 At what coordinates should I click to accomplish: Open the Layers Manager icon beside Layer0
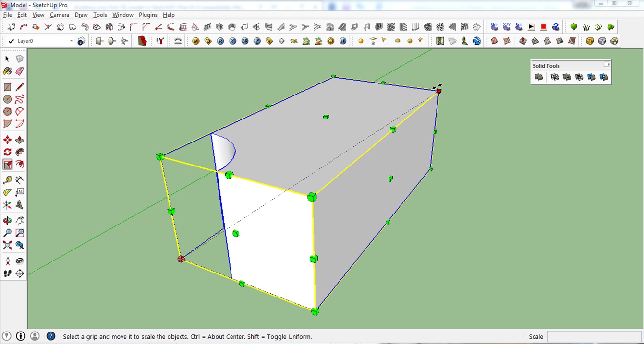click(x=81, y=41)
